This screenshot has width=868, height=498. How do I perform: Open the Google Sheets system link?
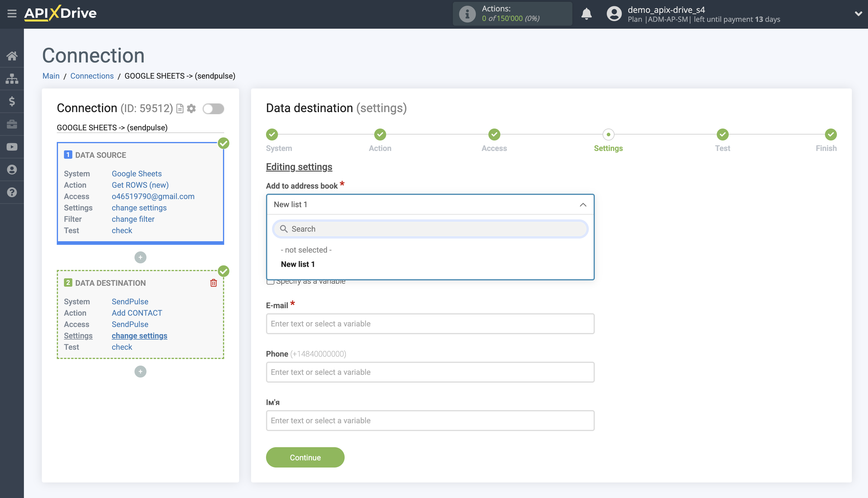coord(137,173)
